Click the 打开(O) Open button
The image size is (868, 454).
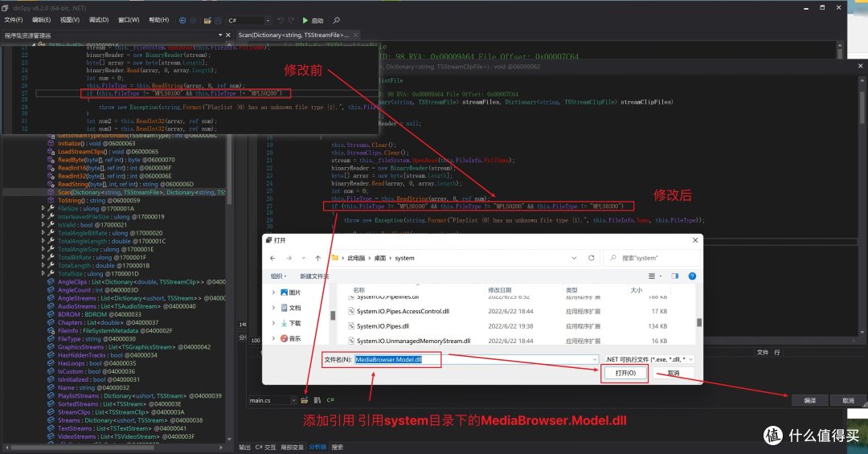pyautogui.click(x=625, y=373)
